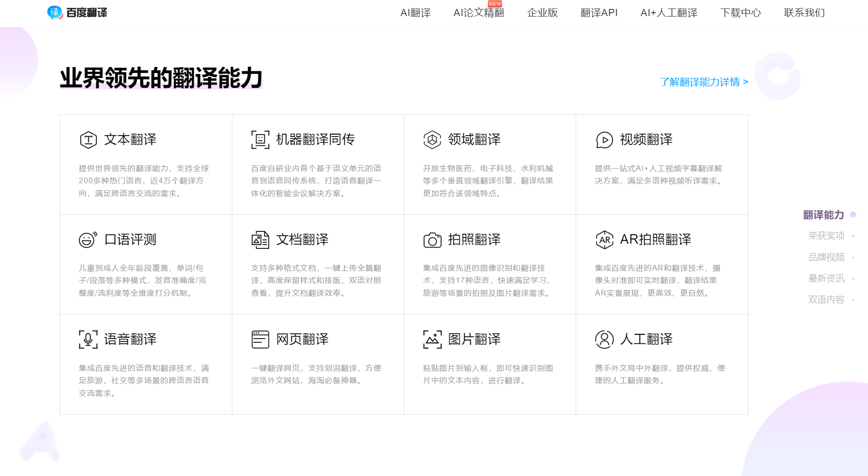Click the 人工翻译 human translation icon
This screenshot has width=868, height=476.
tap(604, 339)
